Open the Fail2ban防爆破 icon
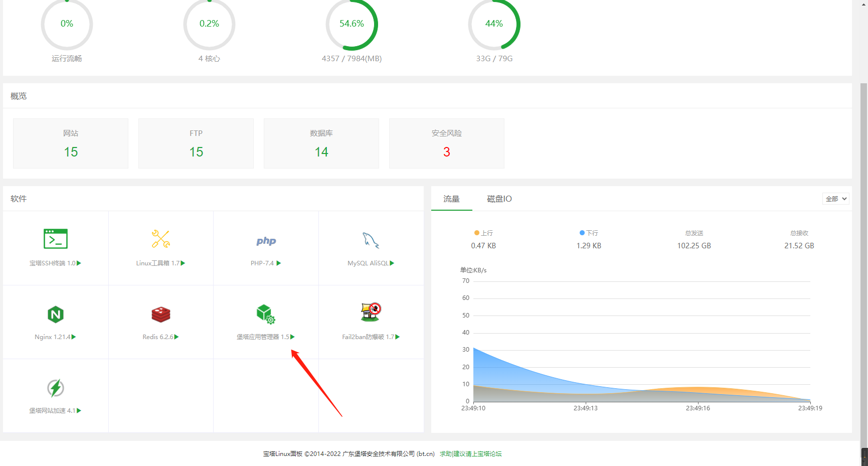 tap(371, 312)
